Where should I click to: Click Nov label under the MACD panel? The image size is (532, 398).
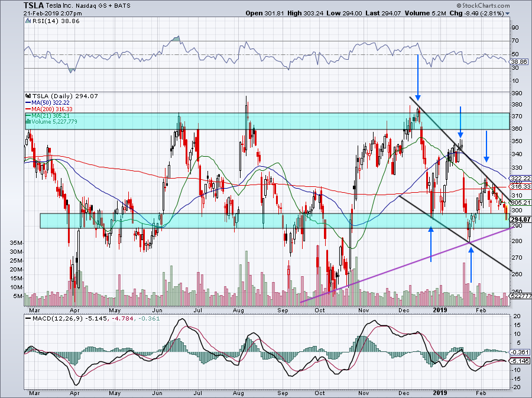364,393
